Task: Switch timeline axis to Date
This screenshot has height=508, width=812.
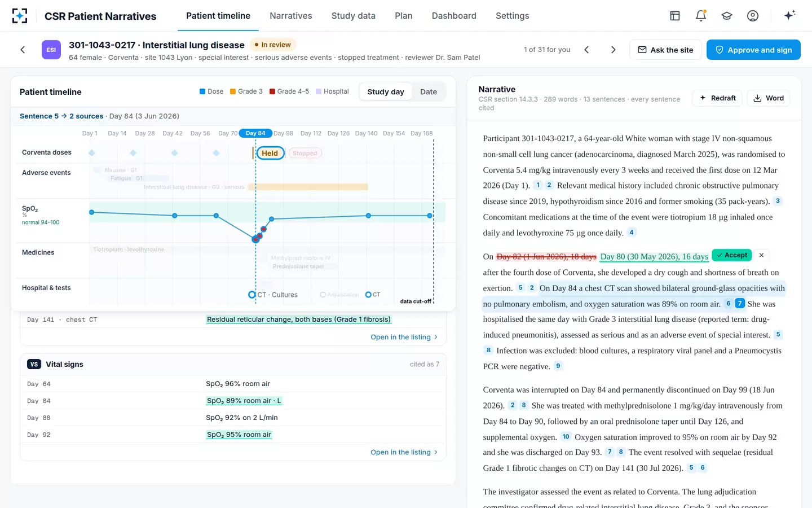Action: point(429,92)
